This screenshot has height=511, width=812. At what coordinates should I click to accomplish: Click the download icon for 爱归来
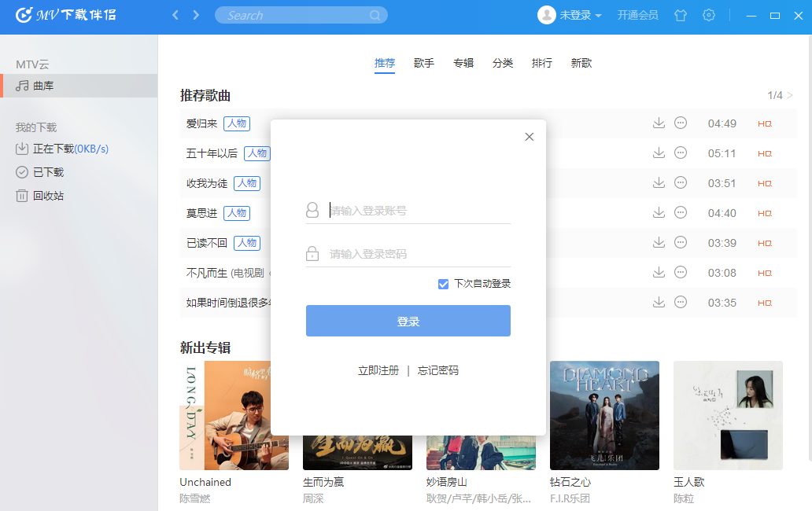pos(659,123)
